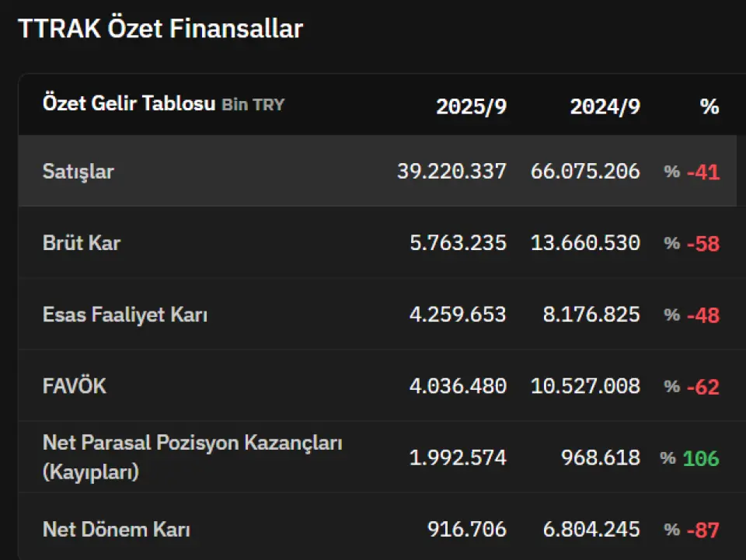
Task: Click Satışlar 2025/9 value 39.220.337
Action: (451, 172)
